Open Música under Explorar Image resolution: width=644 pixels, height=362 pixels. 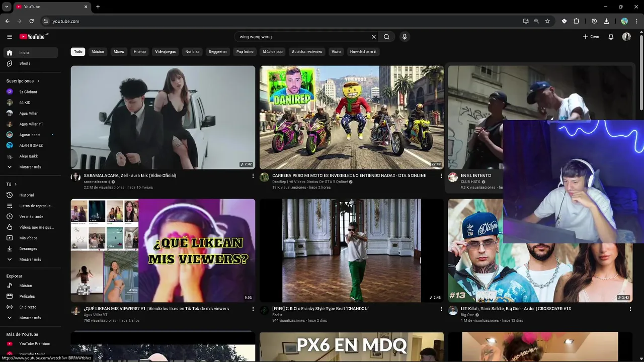point(31,286)
